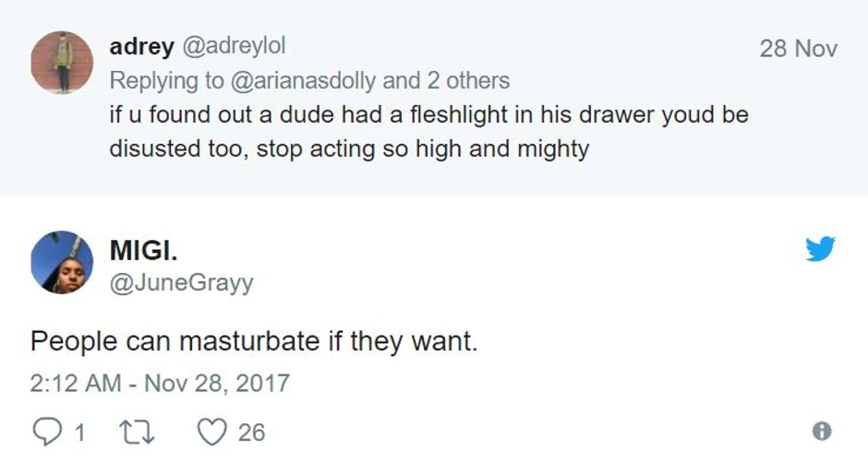The width and height of the screenshot is (868, 464).
Task: Click the 'Replying to' label
Action: coord(166,81)
